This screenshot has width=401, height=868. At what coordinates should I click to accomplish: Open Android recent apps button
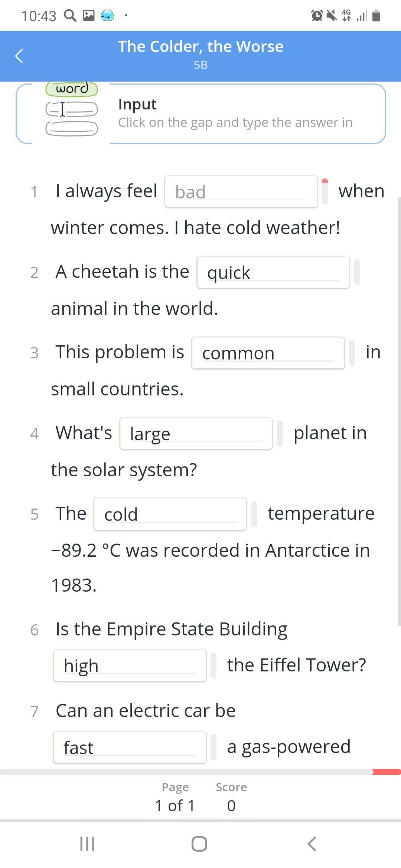pos(87,844)
